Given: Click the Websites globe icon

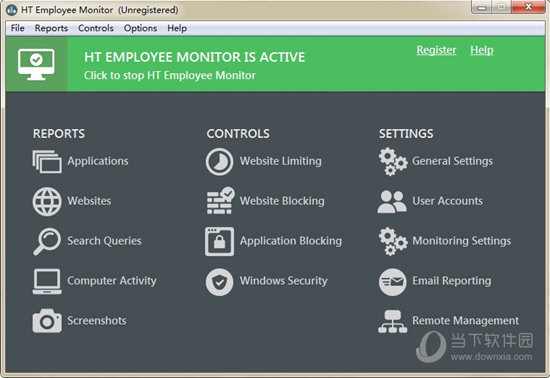Looking at the screenshot, I should 47,201.
